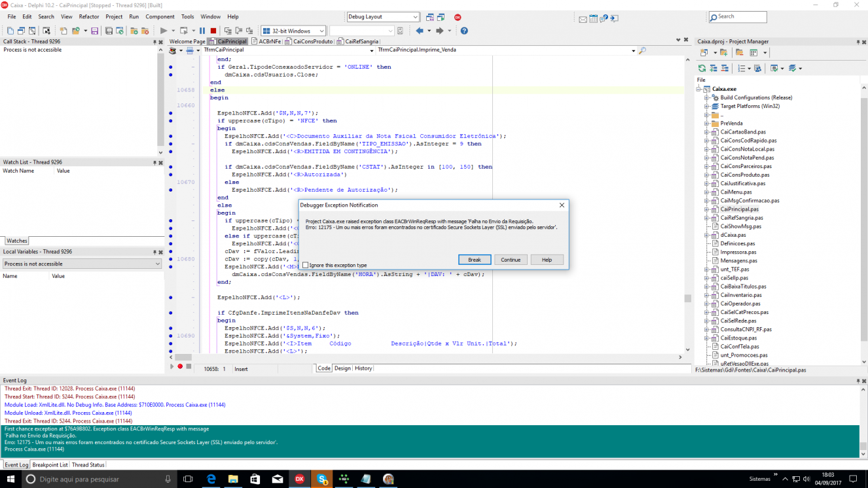Expand the Build Configurations (Release) node

tap(707, 97)
